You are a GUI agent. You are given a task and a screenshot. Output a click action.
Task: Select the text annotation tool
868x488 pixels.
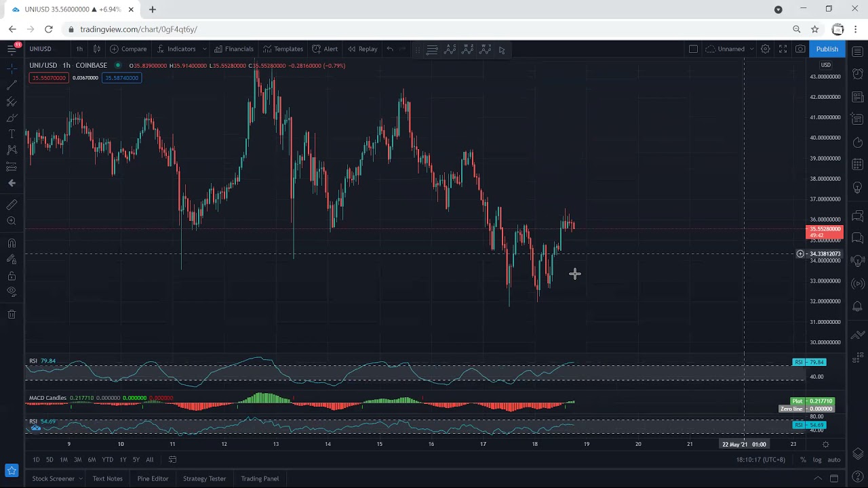click(x=12, y=134)
